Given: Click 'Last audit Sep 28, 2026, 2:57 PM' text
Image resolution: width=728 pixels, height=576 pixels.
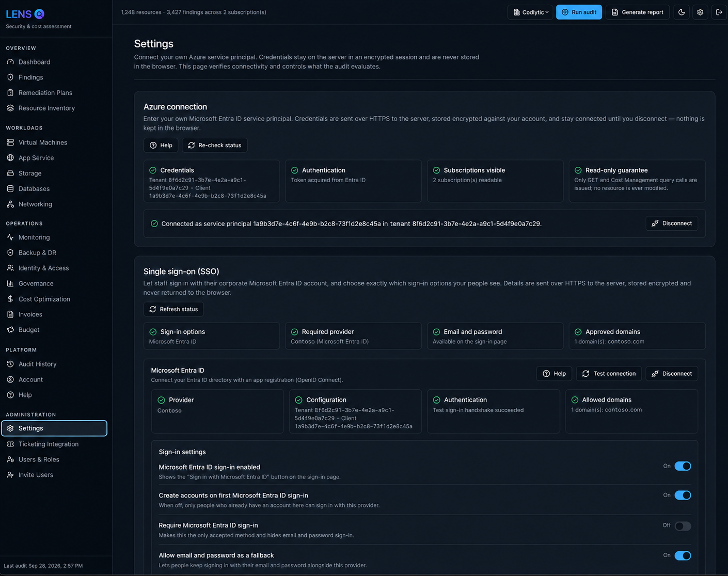Looking at the screenshot, I should tap(43, 566).
